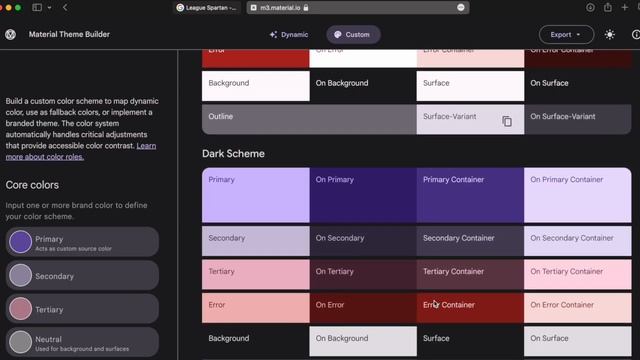Click the page options icon in the address bar
Viewport: 640px width, 360px height.
click(x=461, y=7)
